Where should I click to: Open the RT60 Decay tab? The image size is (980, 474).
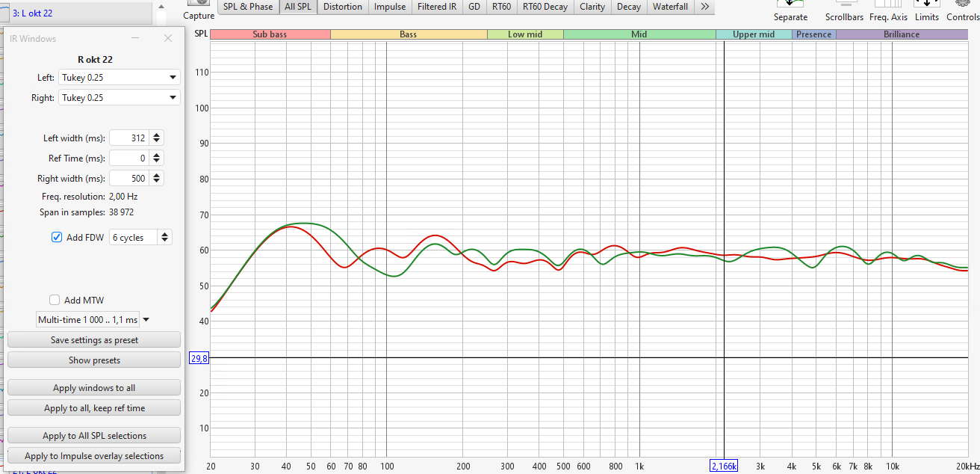pyautogui.click(x=545, y=7)
